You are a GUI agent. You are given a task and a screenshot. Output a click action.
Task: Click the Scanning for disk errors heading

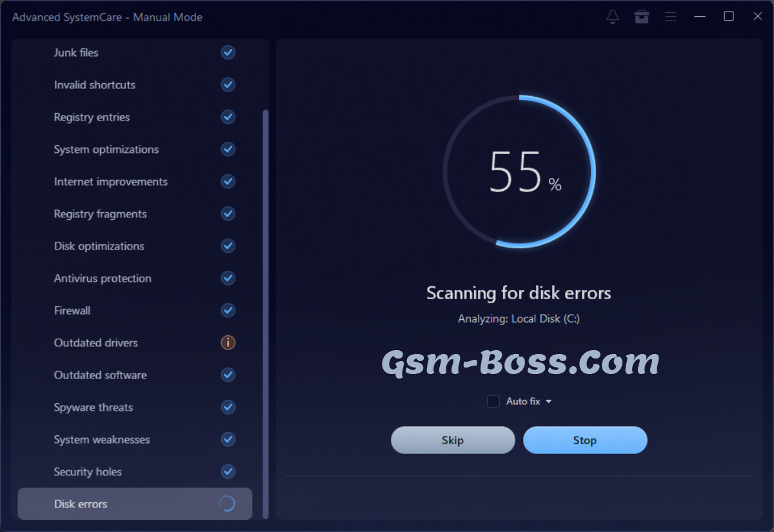point(519,293)
